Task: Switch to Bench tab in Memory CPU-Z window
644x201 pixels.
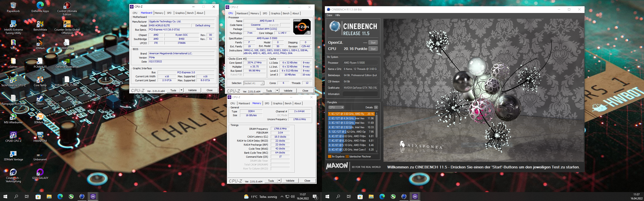Action: point(288,103)
